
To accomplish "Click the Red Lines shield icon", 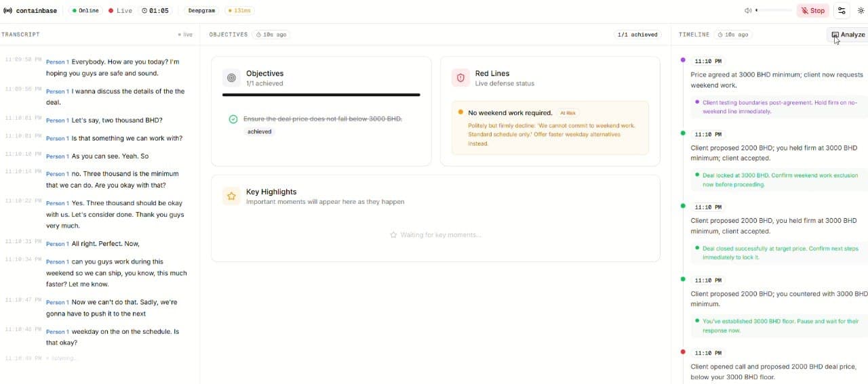I will coord(460,78).
